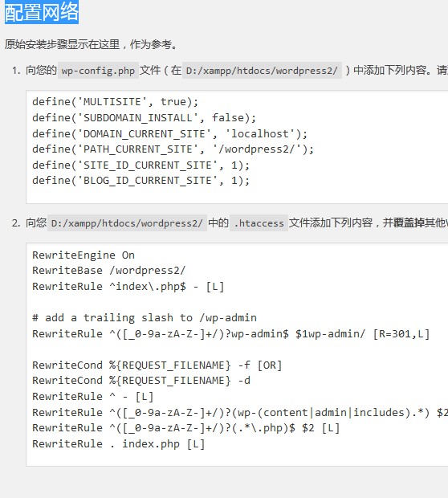Click the PATH_CURRENT_SITE /wordpress2/ line
Image resolution: width=448 pixels, height=498 pixels.
(x=173, y=149)
